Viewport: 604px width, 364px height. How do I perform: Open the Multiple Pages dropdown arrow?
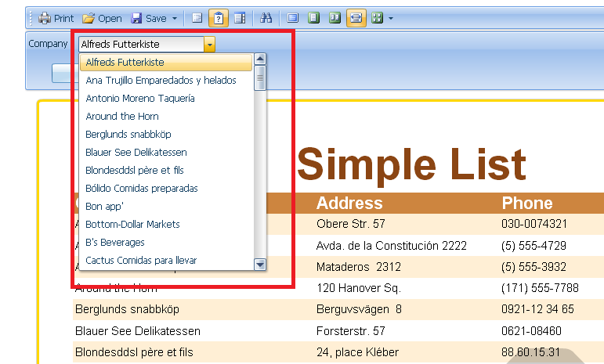tap(391, 18)
